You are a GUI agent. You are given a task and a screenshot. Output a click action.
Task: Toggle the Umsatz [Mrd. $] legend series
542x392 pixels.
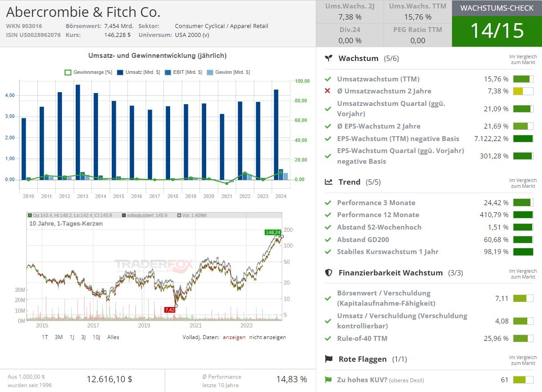point(139,72)
